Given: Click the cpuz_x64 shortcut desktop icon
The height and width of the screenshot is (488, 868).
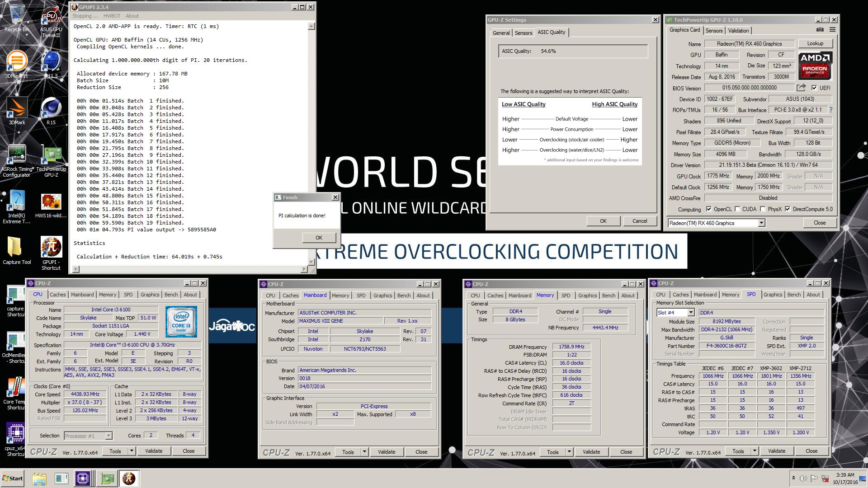Looking at the screenshot, I should click(x=15, y=439).
